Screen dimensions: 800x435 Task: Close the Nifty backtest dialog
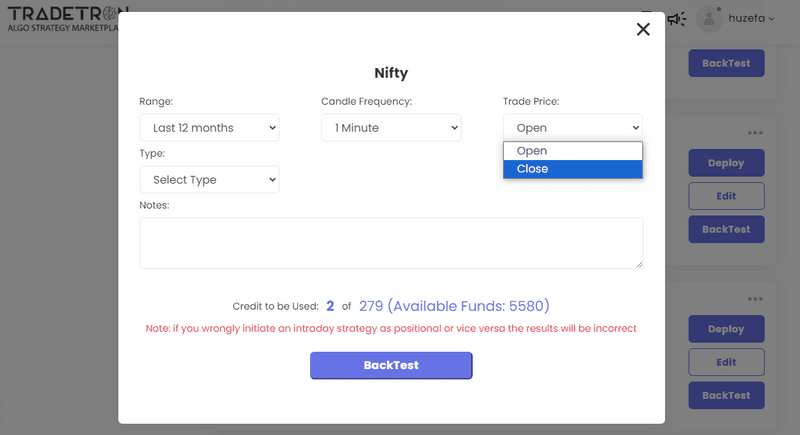pos(643,30)
